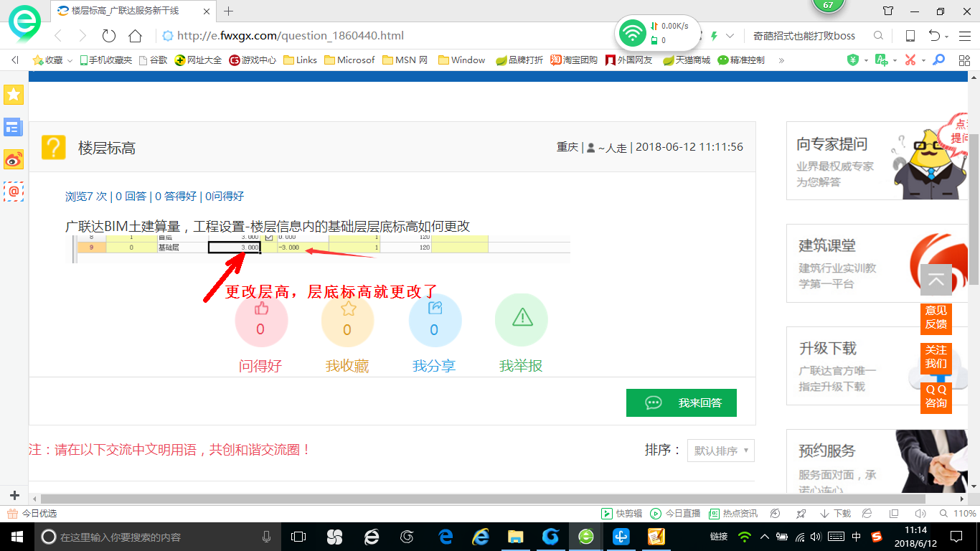Collapse the sidebar with the arrow toggle
Screen dimensions: 980x551
click(15, 60)
